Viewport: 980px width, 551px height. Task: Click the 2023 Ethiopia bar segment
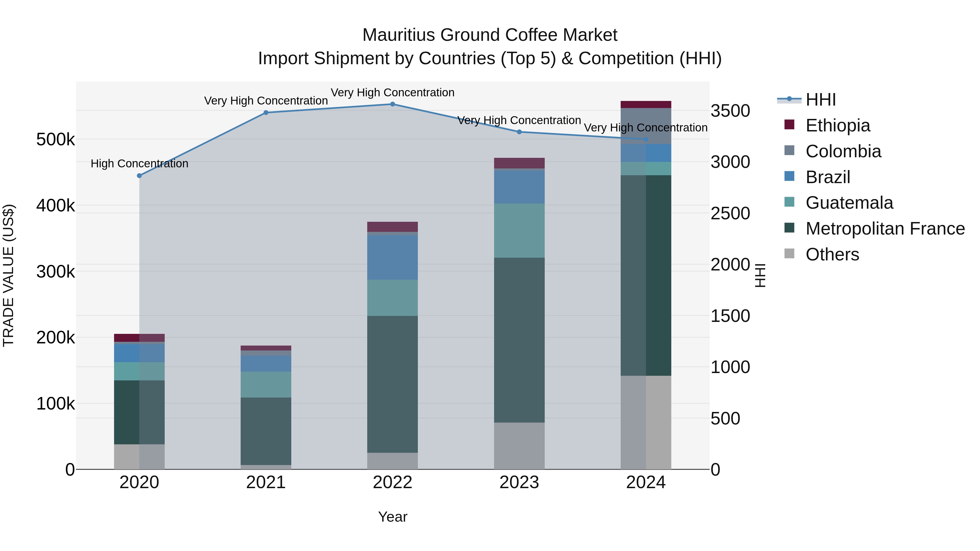[x=519, y=163]
